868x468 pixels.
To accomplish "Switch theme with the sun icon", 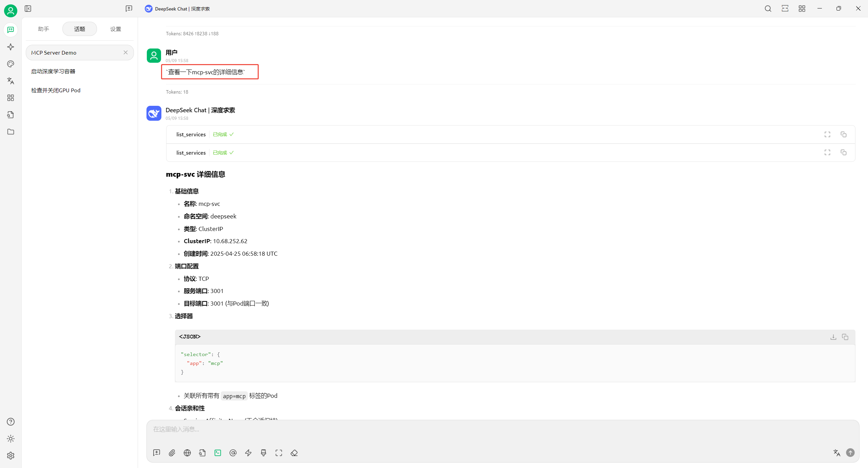I will [x=11, y=438].
